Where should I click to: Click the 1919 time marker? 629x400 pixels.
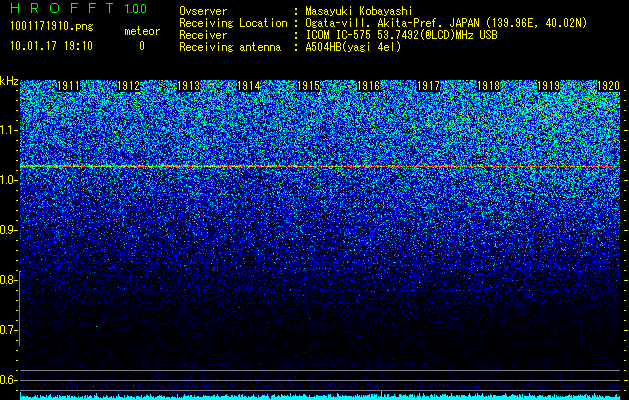tap(548, 86)
